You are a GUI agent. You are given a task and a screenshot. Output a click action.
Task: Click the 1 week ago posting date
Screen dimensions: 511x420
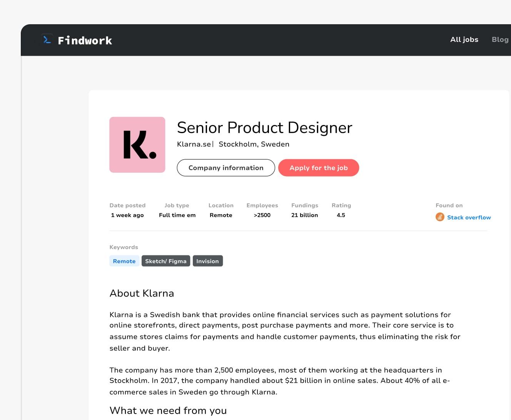point(127,215)
